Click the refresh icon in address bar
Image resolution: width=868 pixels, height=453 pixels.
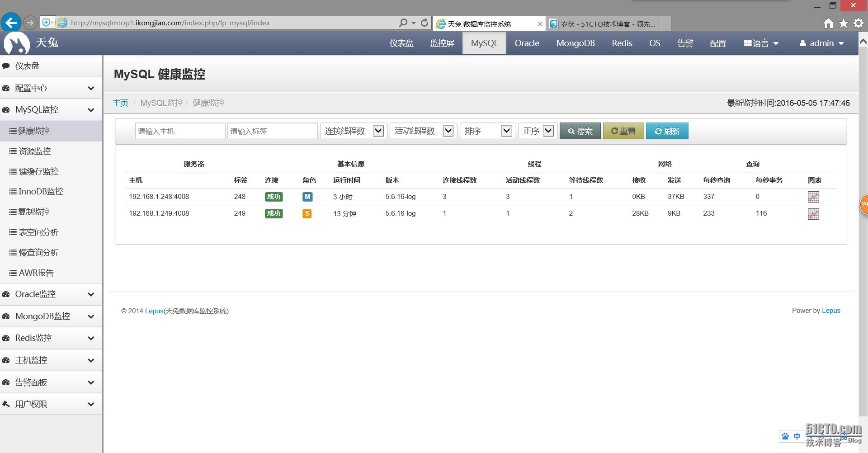click(x=425, y=23)
